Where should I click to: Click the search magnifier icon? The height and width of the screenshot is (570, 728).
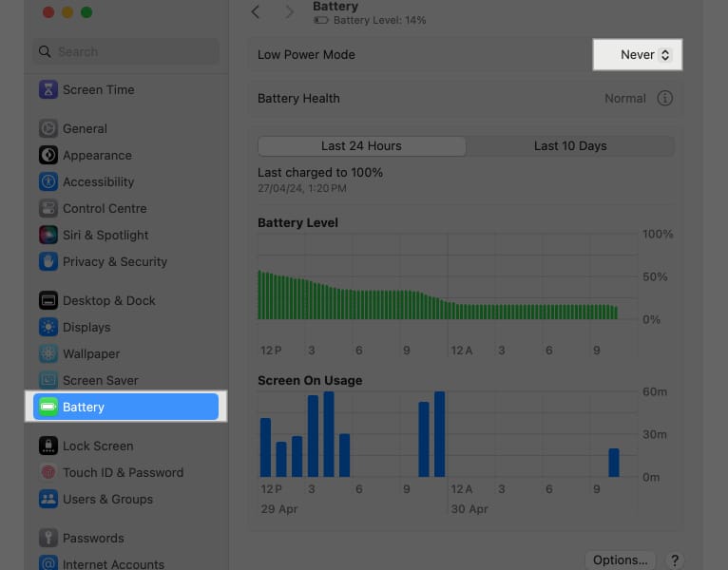[45, 51]
